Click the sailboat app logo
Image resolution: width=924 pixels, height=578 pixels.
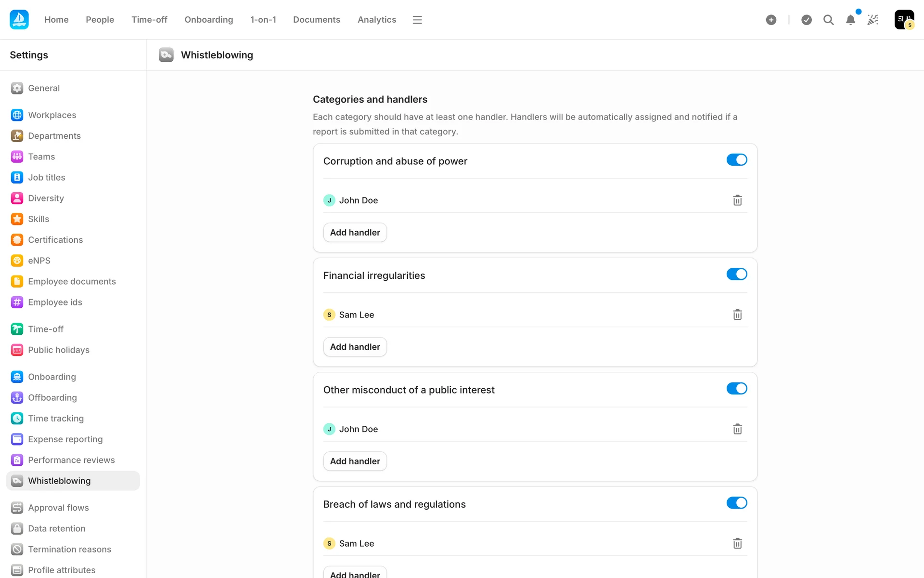coord(19,20)
